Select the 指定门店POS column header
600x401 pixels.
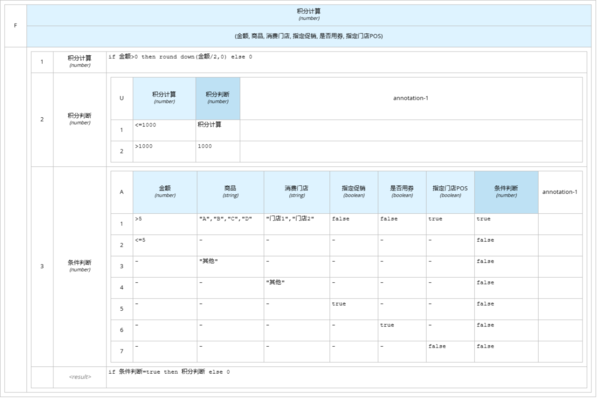tap(450, 192)
